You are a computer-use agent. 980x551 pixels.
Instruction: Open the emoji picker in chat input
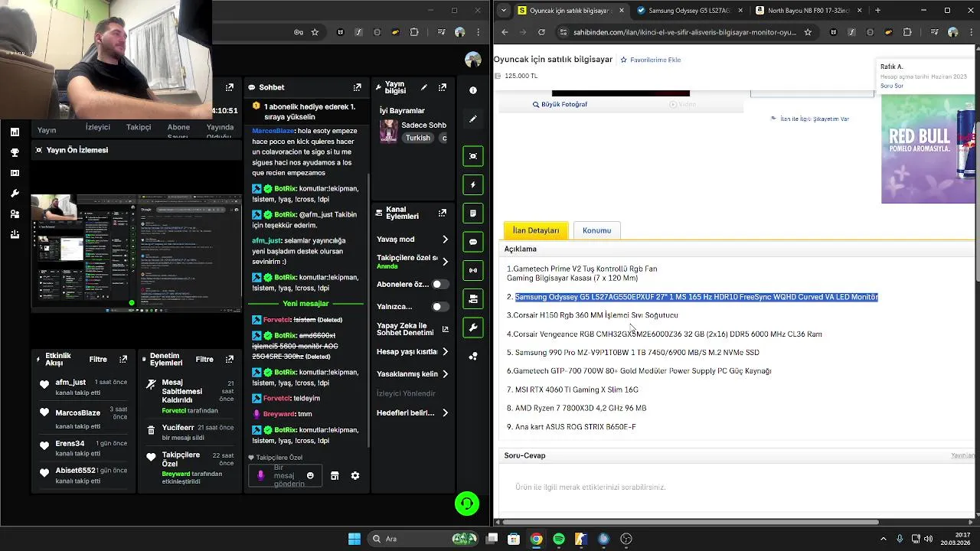pos(310,475)
